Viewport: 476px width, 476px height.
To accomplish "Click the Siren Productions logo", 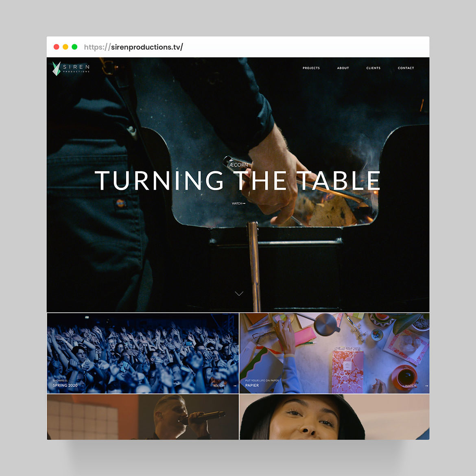I will click(x=71, y=68).
